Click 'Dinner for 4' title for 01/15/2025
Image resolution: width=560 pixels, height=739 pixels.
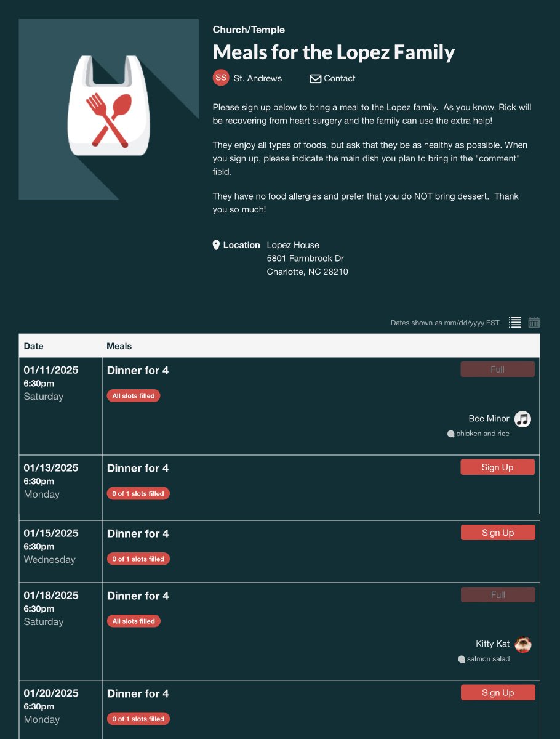(x=138, y=533)
